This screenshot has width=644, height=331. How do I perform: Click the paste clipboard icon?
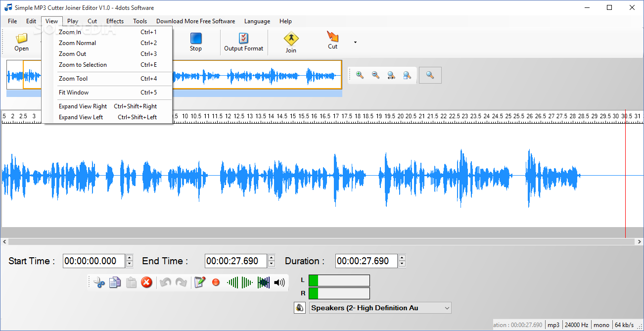pos(131,283)
